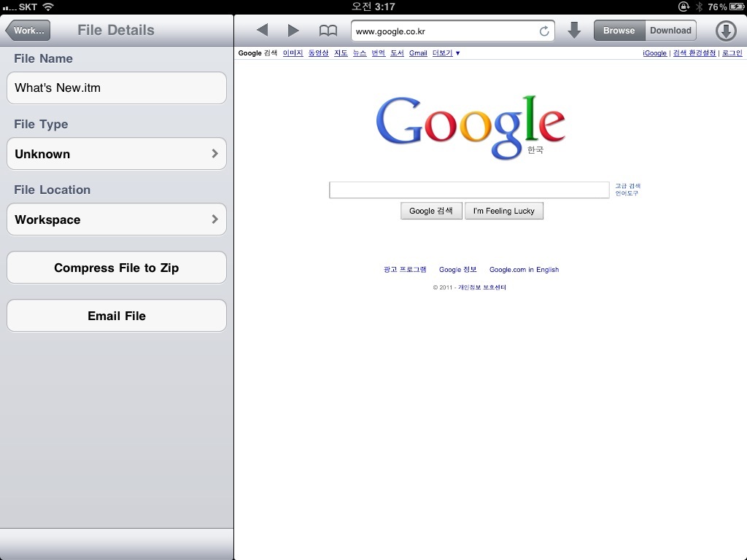Tap the Email File button
747x560 pixels.
pyautogui.click(x=117, y=316)
